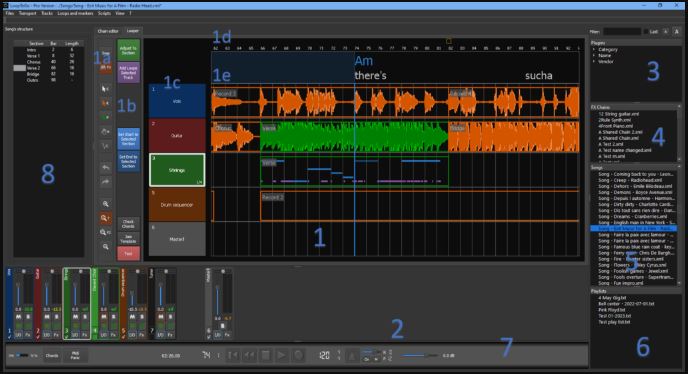Click the go-to-start transport button
Viewport: 688px width, 374px height.
pyautogui.click(x=233, y=355)
